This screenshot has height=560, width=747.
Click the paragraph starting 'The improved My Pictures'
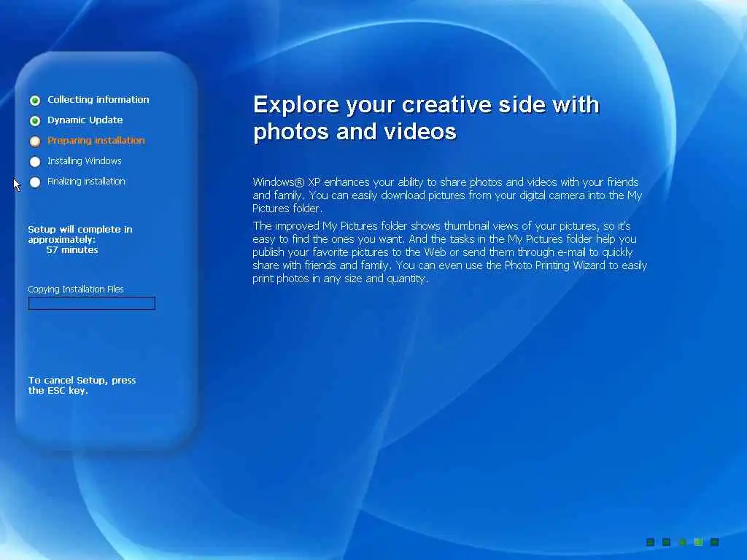[x=449, y=252]
